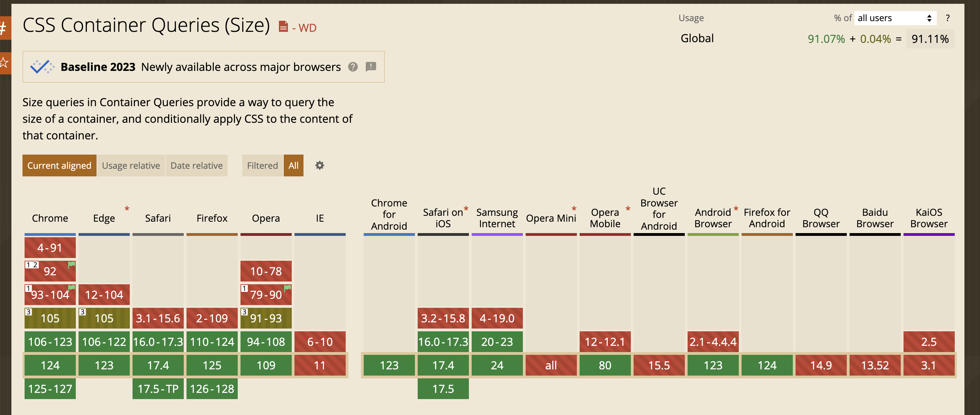Select the All browsers tab
980x415 pixels.
[293, 165]
